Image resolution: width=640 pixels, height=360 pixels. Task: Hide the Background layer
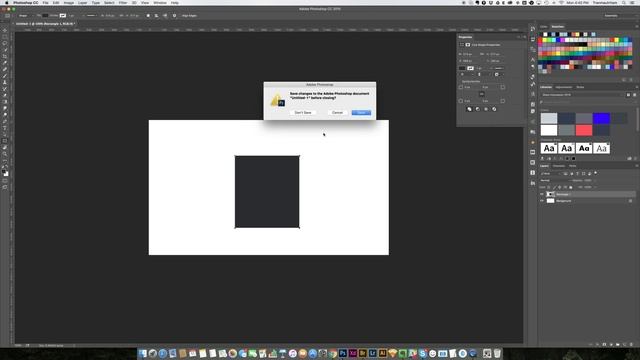pyautogui.click(x=542, y=201)
